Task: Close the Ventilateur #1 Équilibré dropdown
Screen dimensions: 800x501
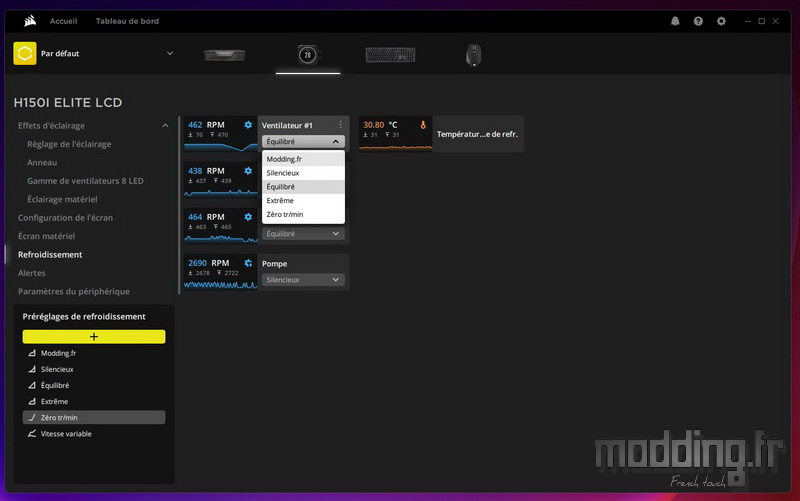Action: [303, 141]
